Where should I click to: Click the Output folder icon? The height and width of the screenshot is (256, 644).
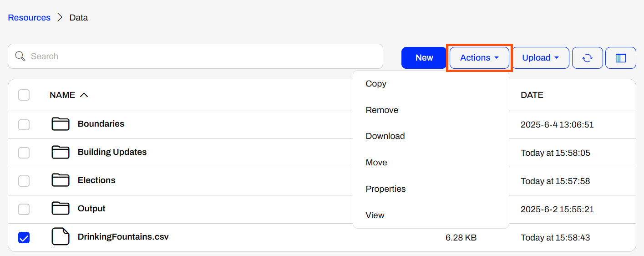[60, 209]
